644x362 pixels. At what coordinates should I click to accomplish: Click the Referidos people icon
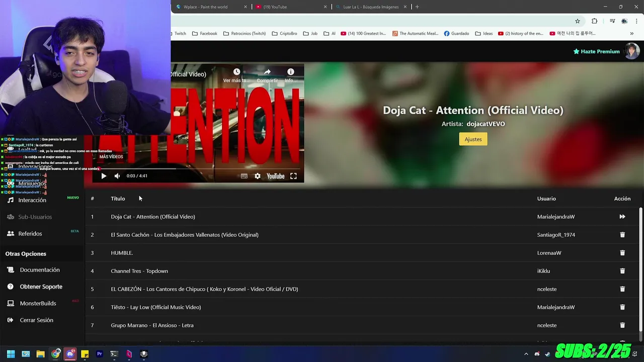(x=11, y=234)
